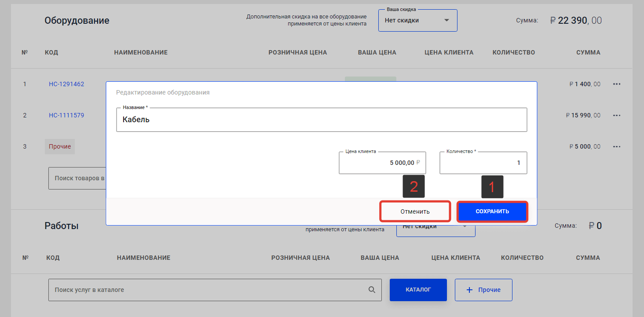Add a custom work via '+ Прочие'
This screenshot has height=317, width=644.
483,290
